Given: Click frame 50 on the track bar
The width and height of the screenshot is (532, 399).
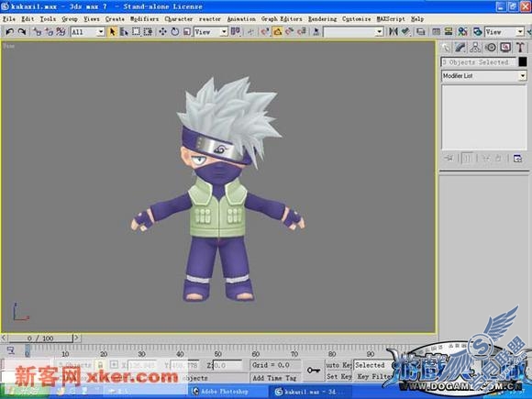Looking at the screenshot, I should click(x=217, y=353).
